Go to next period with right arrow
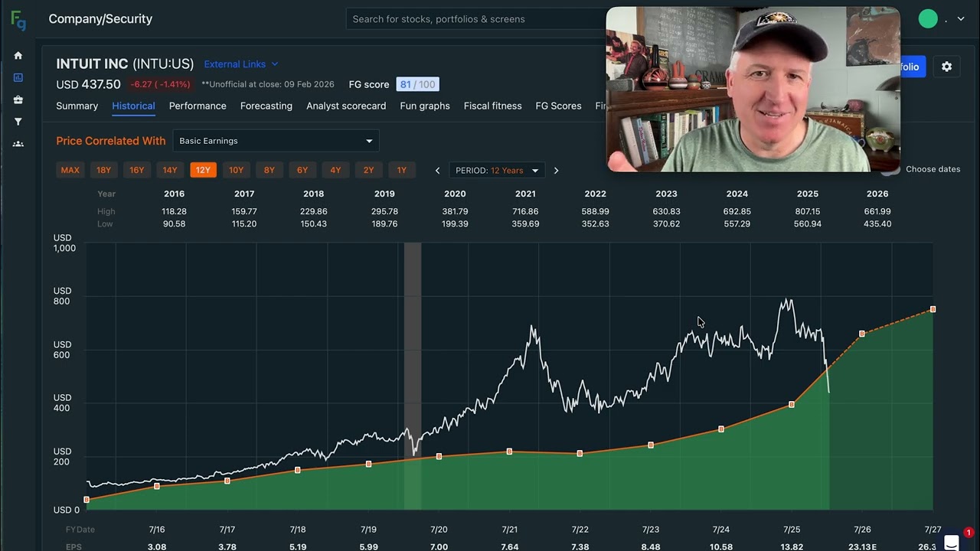 tap(556, 170)
